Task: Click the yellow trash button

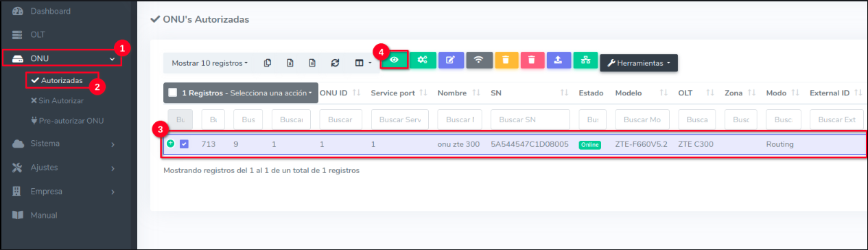Action: click(506, 60)
